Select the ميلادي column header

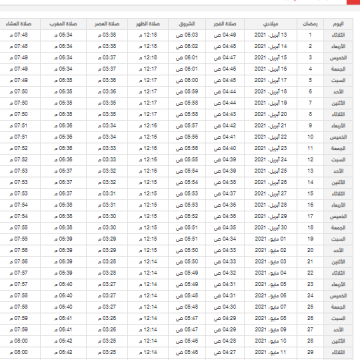click(271, 24)
